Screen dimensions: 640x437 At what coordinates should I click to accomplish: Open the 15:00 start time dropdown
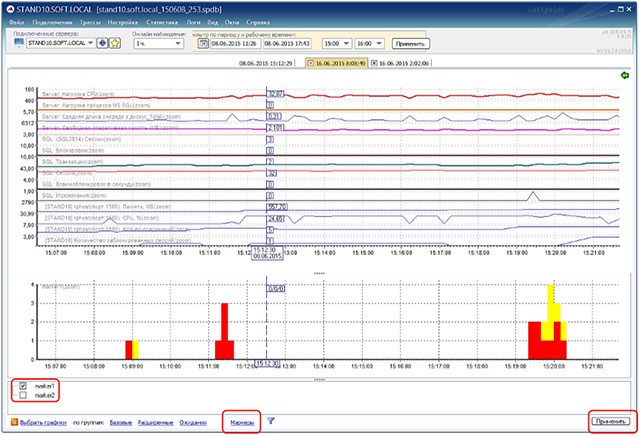coord(344,44)
